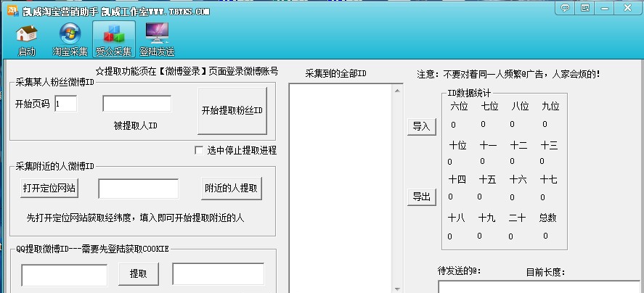Click the 采集到的全部ID heading
This screenshot has height=293, width=644.
[336, 74]
